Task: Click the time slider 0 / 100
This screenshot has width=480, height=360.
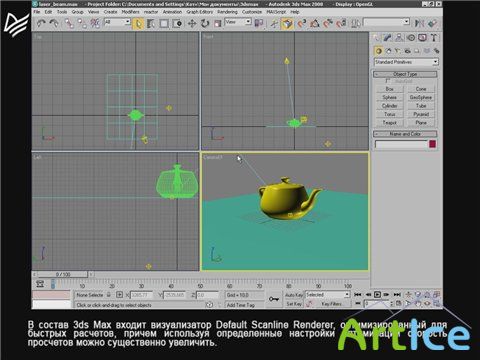Action: pyautogui.click(x=63, y=274)
